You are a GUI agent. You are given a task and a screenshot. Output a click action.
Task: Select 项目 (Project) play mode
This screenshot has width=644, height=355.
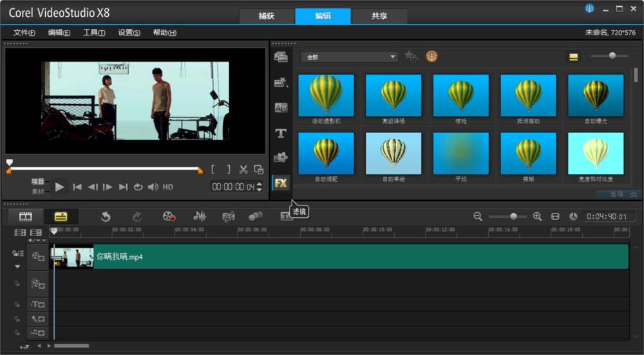37,181
